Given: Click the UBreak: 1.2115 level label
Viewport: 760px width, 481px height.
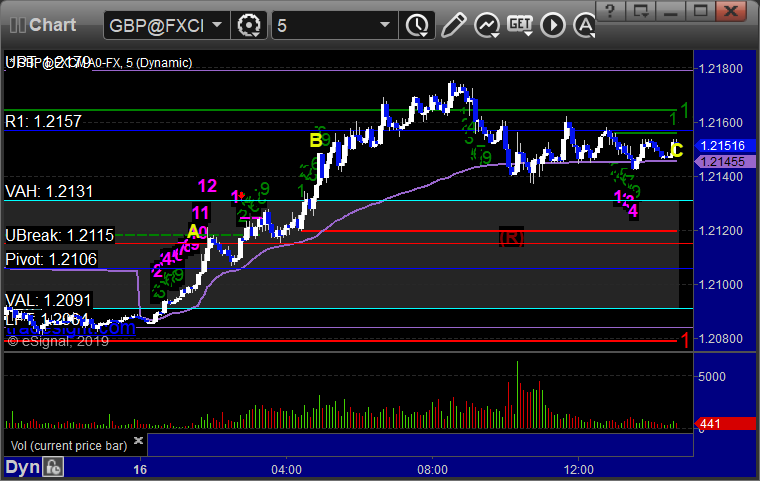Looking at the screenshot, I should tap(60, 236).
